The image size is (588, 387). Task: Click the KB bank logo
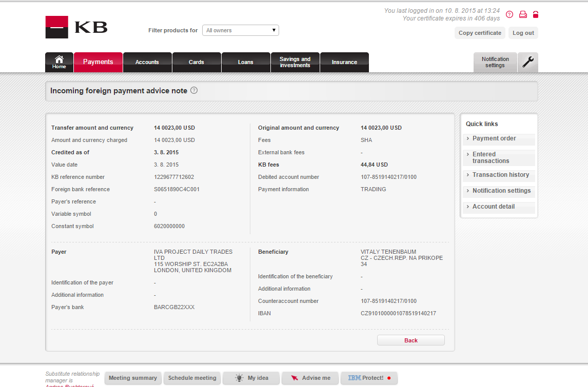click(x=76, y=27)
